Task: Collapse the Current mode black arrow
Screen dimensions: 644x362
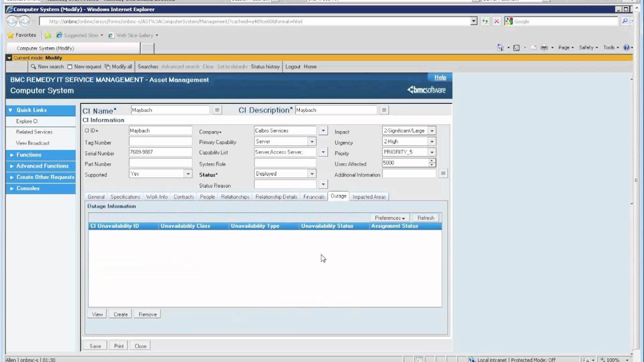Action: [x=9, y=58]
